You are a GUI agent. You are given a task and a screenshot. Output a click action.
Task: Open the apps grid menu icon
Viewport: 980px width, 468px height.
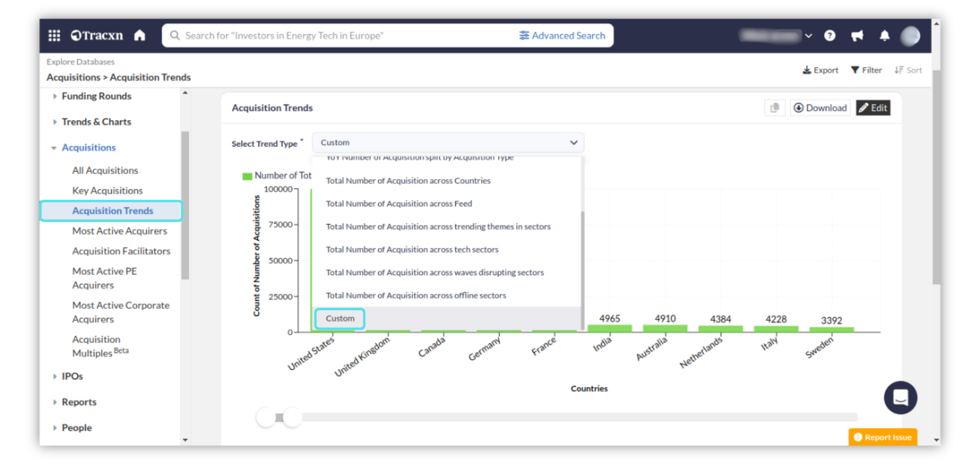(x=54, y=35)
